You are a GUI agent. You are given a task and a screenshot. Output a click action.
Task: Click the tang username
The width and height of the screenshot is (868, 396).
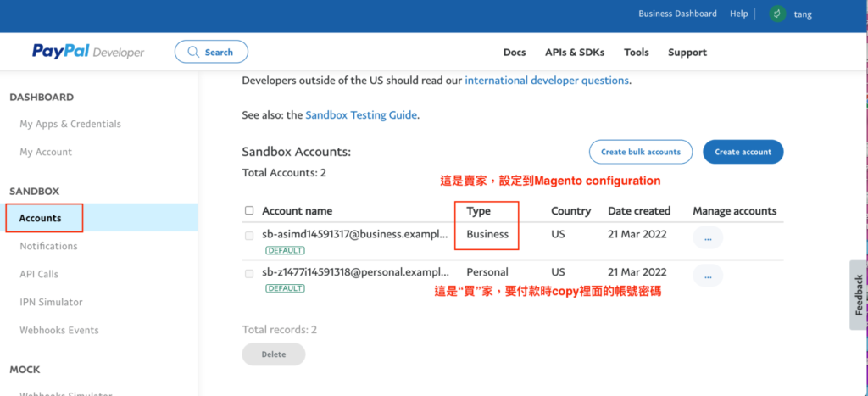(x=803, y=14)
